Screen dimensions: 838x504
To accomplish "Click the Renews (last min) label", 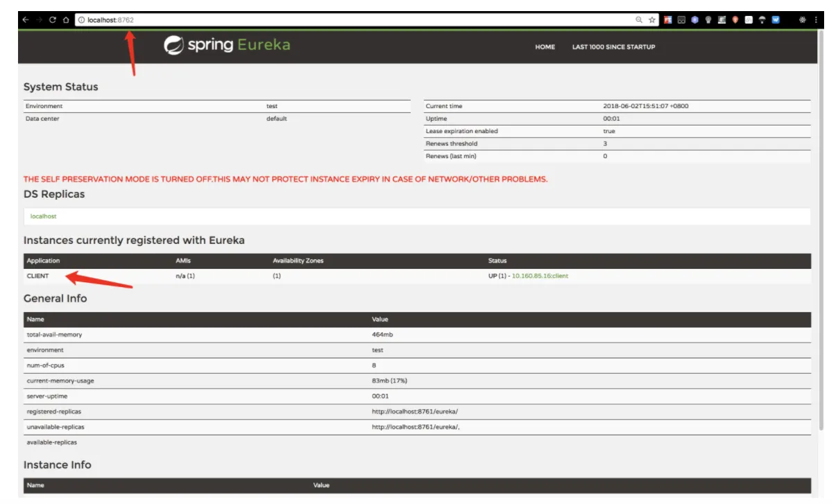I will [x=451, y=156].
